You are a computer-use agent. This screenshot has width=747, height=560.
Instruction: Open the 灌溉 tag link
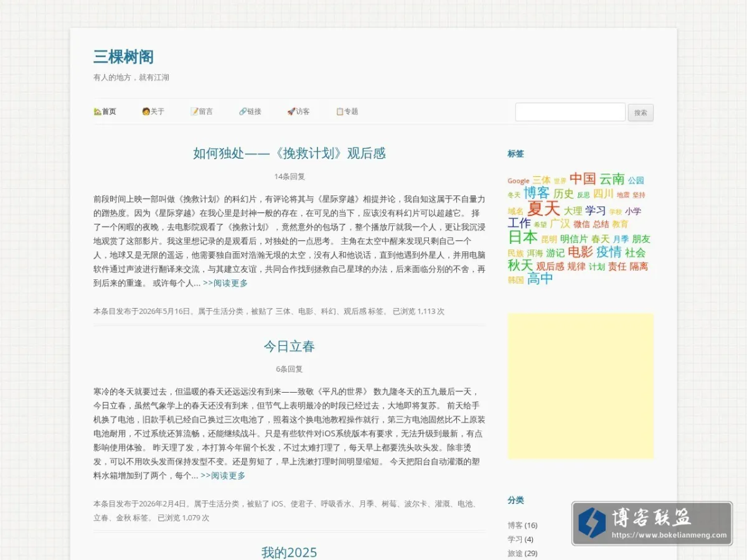[443, 503]
